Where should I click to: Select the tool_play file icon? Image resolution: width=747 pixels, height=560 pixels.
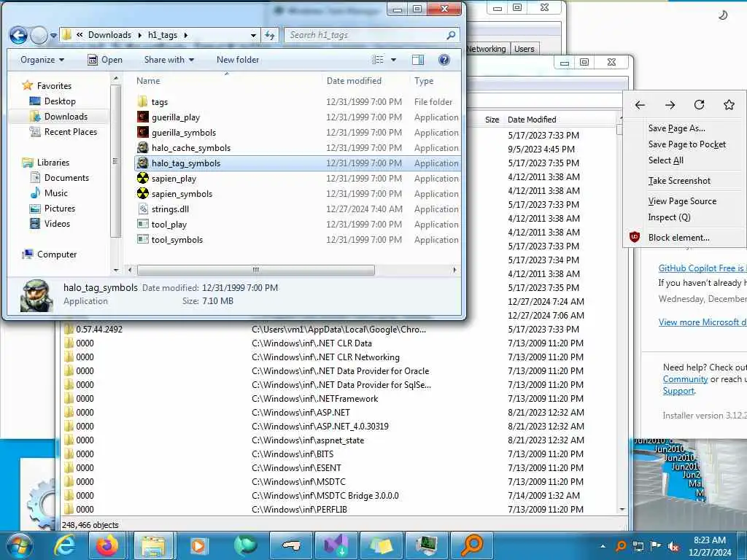point(142,224)
